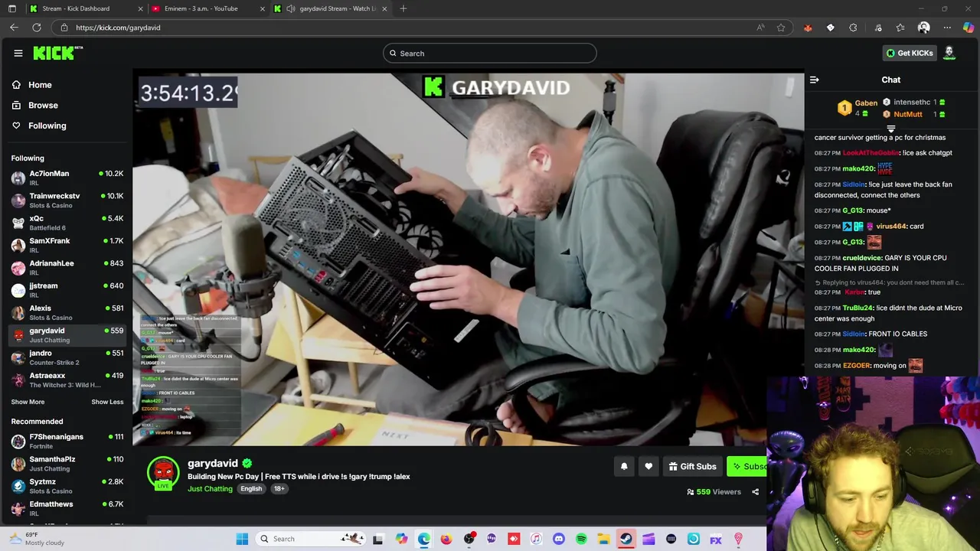The height and width of the screenshot is (551, 980).
Task: Open Edmatthews in Recommended list
Action: click(67, 508)
